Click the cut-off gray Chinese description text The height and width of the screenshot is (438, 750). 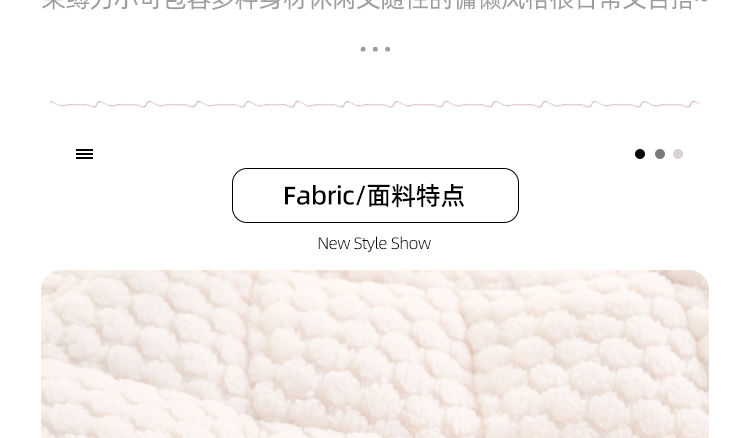(375, 5)
